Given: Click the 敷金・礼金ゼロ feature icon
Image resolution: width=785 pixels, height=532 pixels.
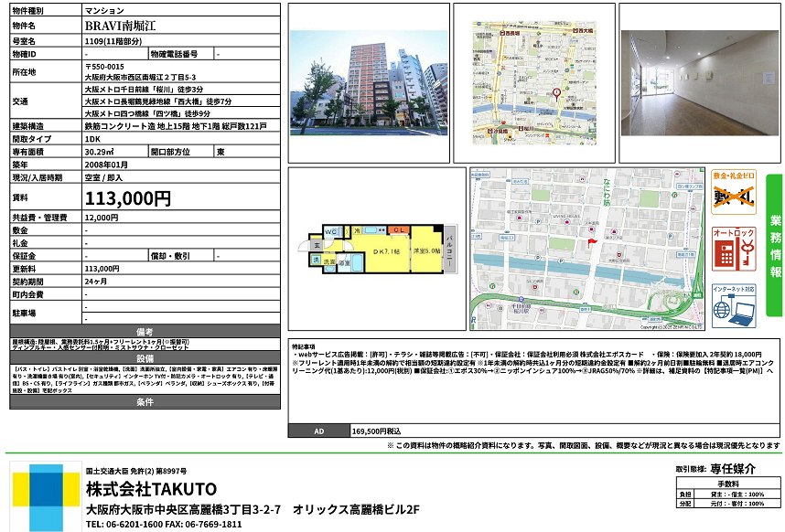Looking at the screenshot, I should coord(734,193).
